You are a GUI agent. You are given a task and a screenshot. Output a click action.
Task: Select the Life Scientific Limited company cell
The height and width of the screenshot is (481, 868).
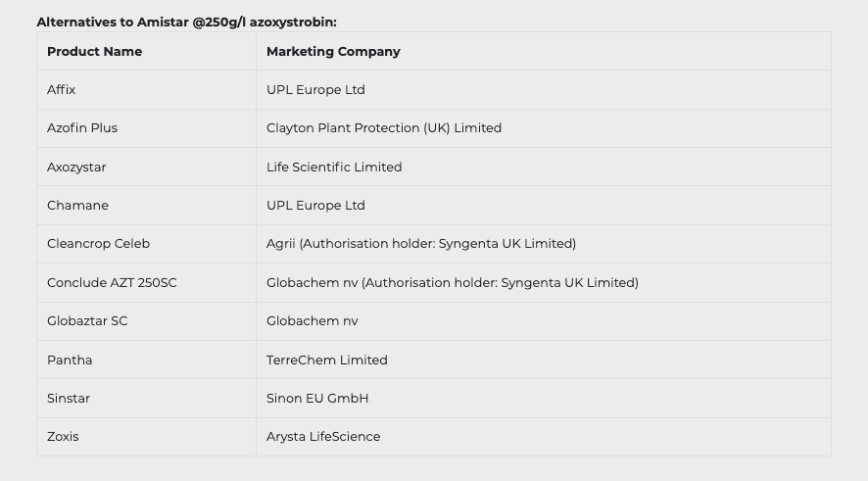[x=334, y=167]
